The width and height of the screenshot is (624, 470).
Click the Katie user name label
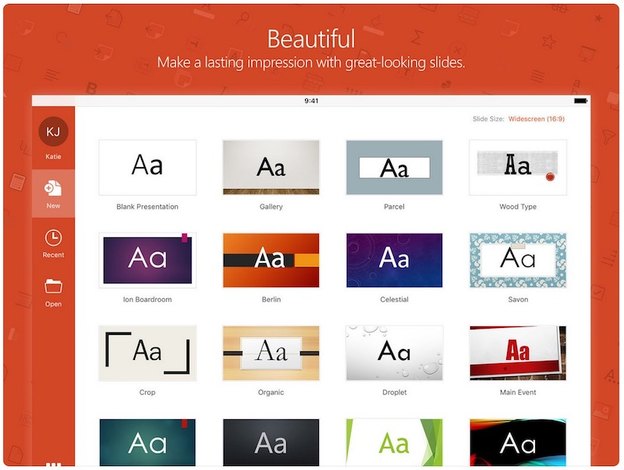(53, 157)
